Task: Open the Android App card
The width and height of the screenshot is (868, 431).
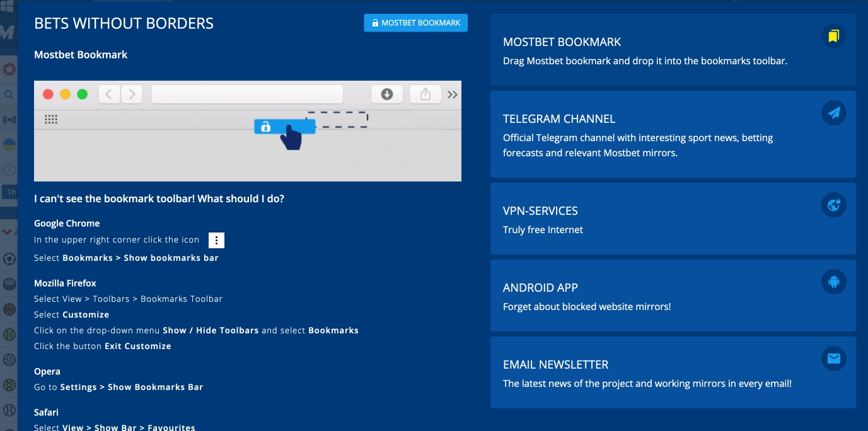Action: (673, 296)
